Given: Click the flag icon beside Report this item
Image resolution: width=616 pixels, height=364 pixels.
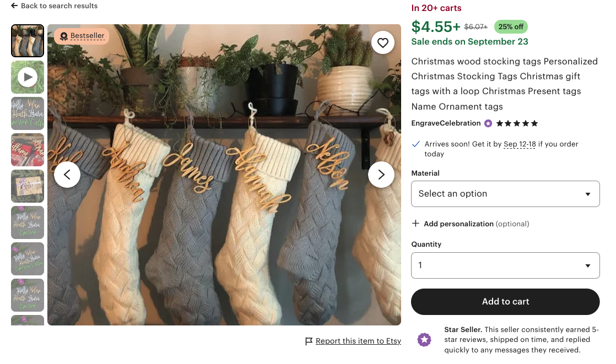Looking at the screenshot, I should click(309, 341).
